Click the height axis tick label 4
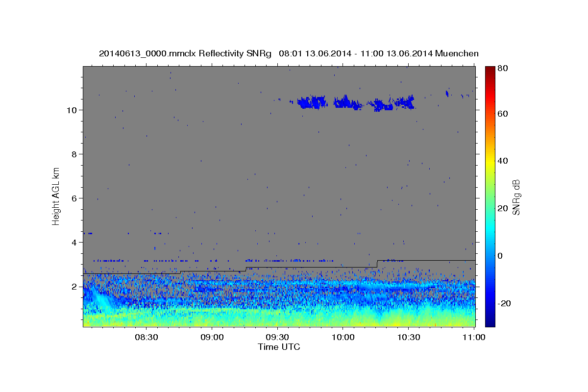This screenshot has width=588, height=392. click(74, 243)
